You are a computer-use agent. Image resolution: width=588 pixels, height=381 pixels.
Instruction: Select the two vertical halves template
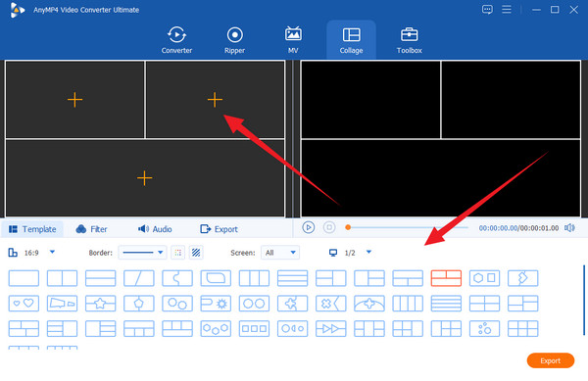point(62,278)
